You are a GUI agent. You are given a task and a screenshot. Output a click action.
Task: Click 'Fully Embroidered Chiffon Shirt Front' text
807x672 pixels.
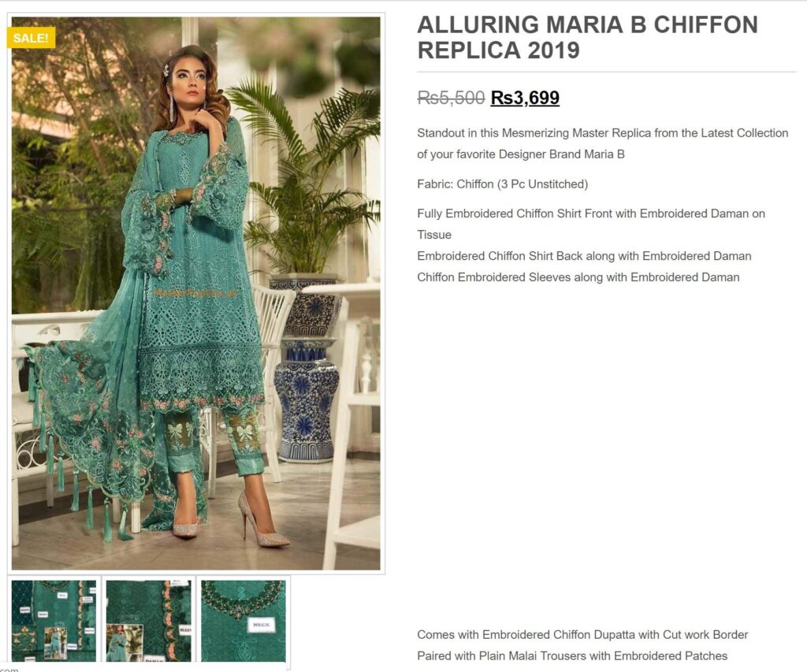click(591, 224)
